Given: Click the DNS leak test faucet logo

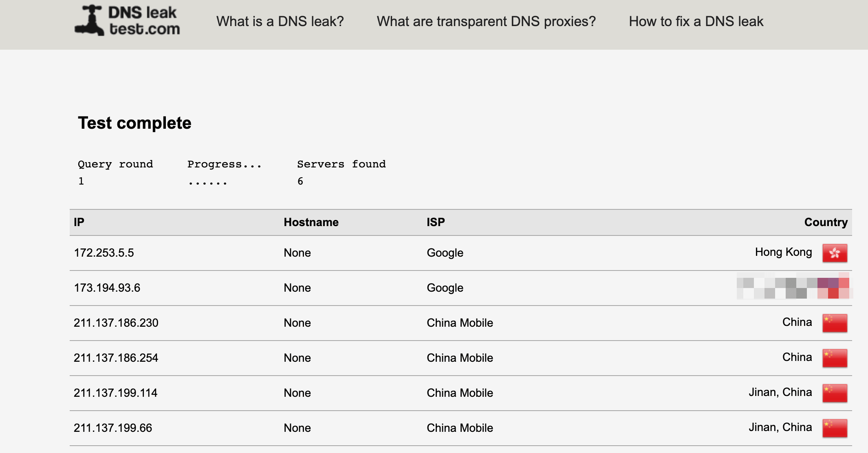Looking at the screenshot, I should (89, 20).
